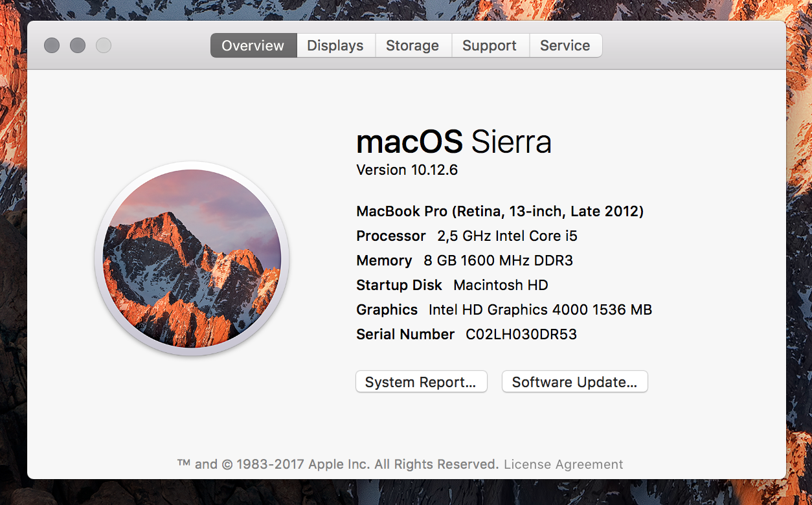The height and width of the screenshot is (505, 812).
Task: Click the Intel HD Graphics 4000 value
Action: tap(541, 309)
